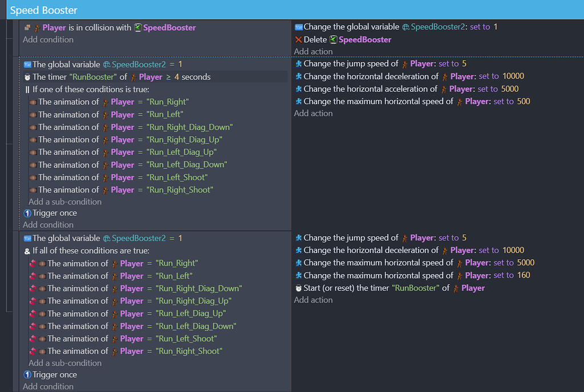
Task: Toggle the red invert icon on Run_Left condition
Action: 31,276
